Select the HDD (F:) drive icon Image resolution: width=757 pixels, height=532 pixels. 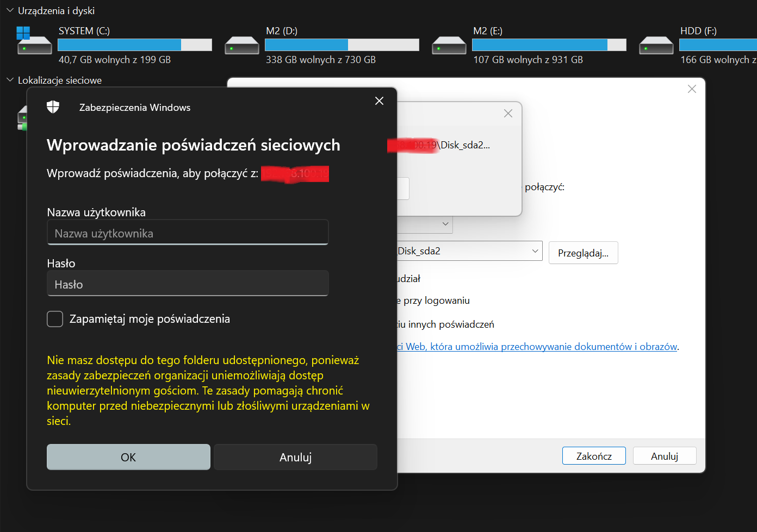pos(656,45)
